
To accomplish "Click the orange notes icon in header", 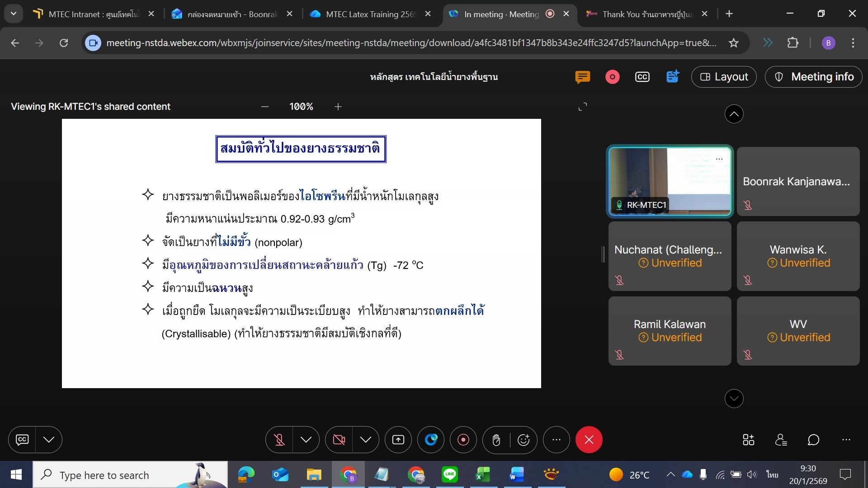I will point(582,77).
